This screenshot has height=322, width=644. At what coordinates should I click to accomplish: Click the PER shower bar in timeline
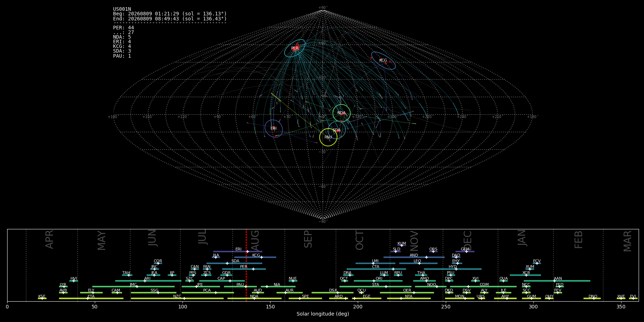point(244,269)
